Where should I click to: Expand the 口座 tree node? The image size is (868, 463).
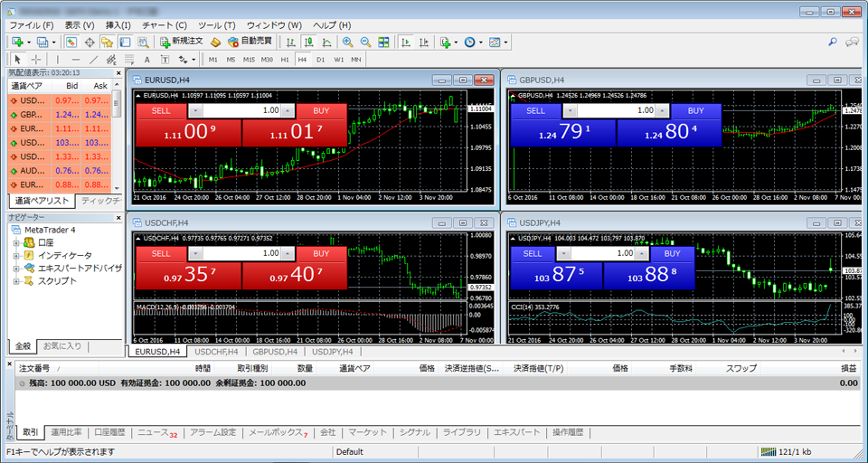16,242
